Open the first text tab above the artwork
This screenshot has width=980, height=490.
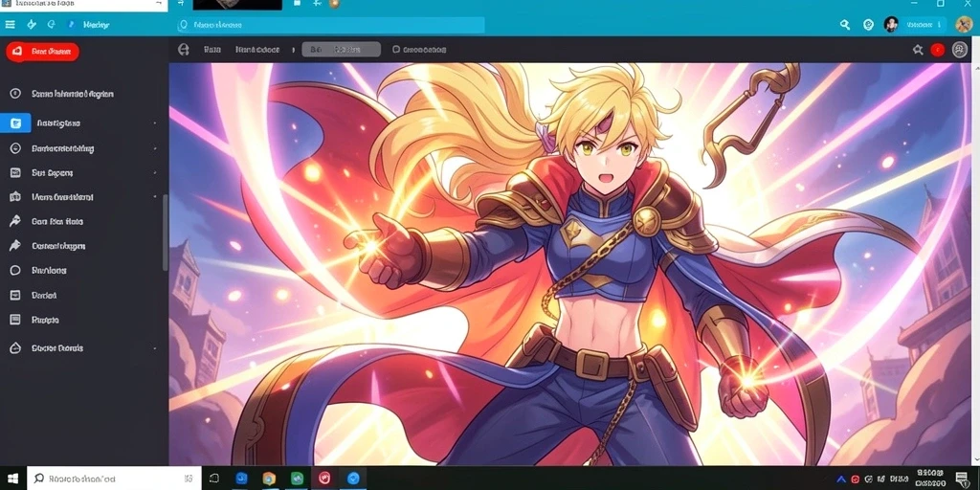(212, 50)
